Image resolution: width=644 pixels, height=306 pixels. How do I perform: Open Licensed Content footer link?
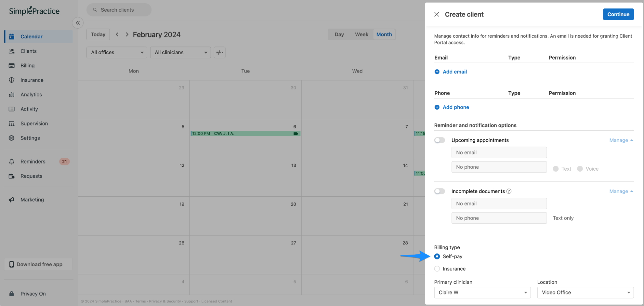[x=216, y=301]
